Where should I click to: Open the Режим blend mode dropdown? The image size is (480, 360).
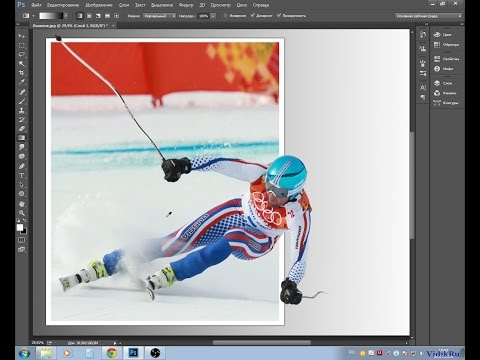(x=159, y=16)
